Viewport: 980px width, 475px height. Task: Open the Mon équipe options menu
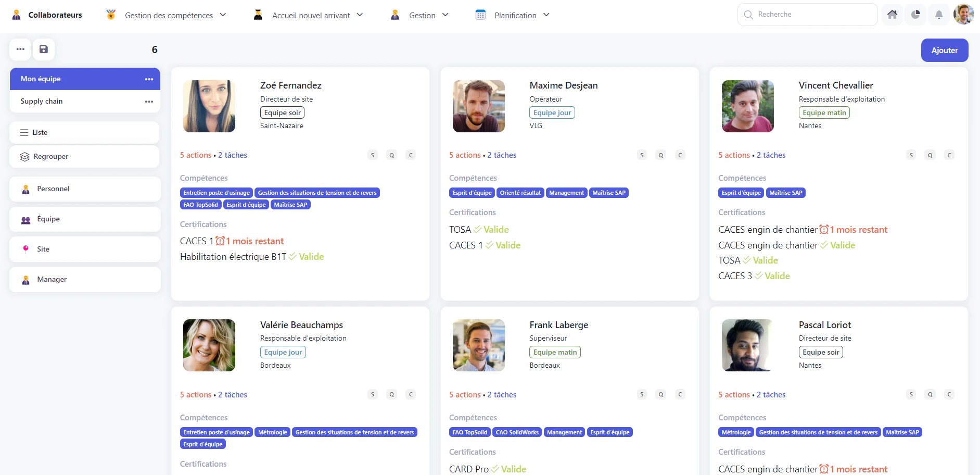149,79
